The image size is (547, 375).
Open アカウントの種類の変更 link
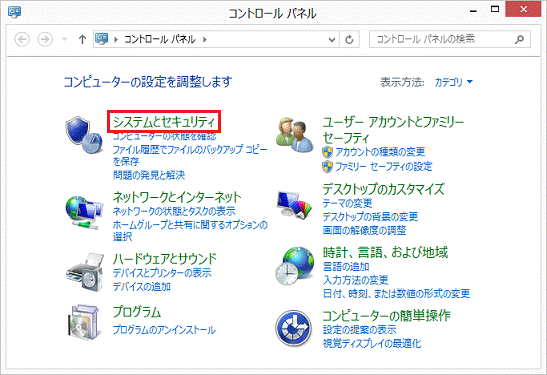[380, 152]
